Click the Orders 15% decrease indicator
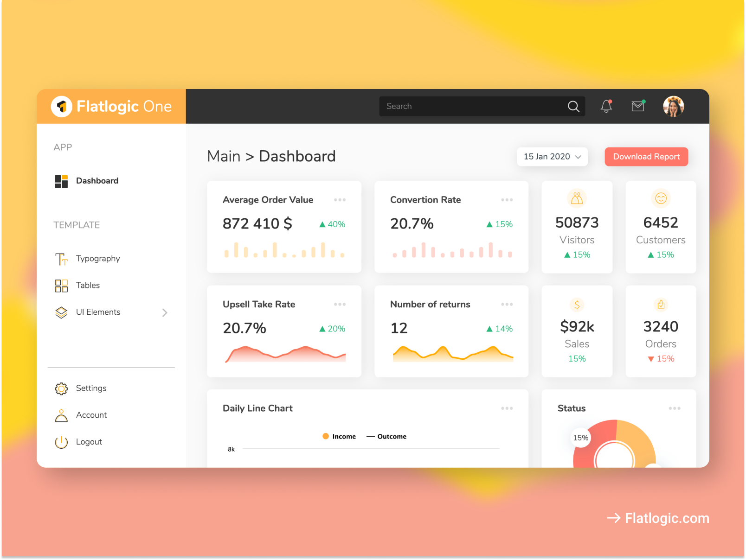Viewport: 746px width, 560px height. pyautogui.click(x=661, y=359)
